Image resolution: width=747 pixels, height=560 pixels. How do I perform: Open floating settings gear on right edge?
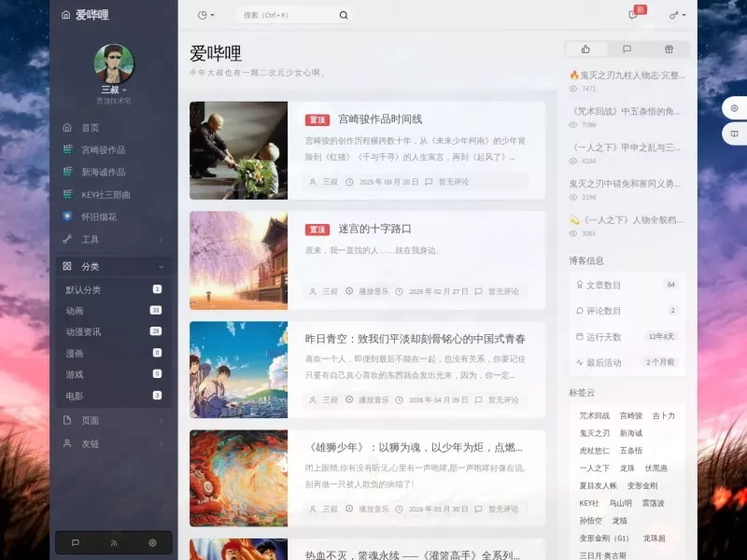(x=734, y=108)
